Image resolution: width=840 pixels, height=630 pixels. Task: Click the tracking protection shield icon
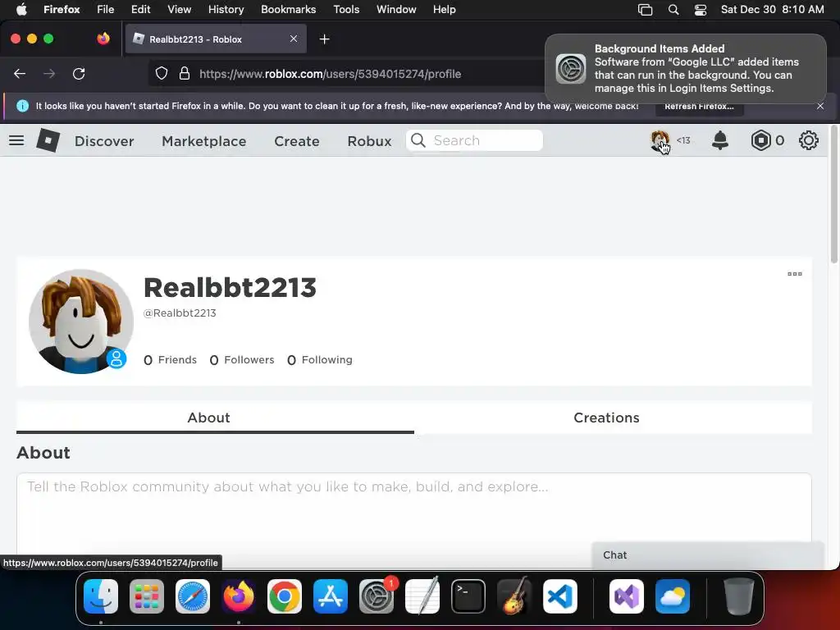(x=162, y=73)
